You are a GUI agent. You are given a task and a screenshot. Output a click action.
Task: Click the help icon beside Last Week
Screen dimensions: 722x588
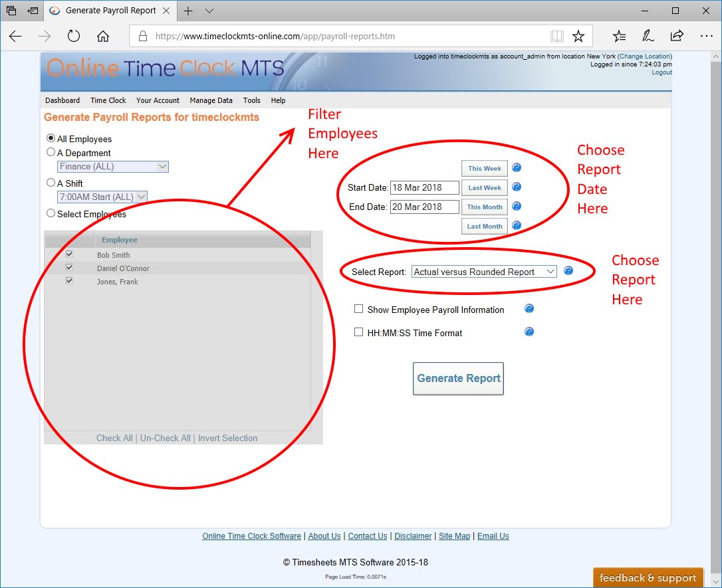point(517,187)
